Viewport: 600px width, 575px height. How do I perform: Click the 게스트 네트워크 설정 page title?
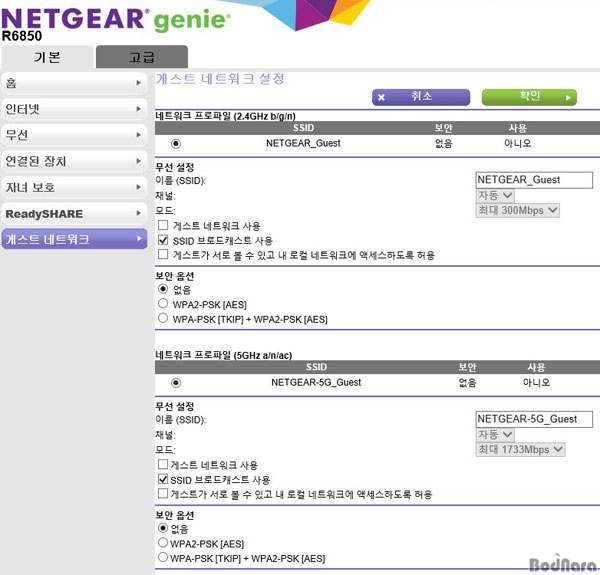pyautogui.click(x=220, y=79)
